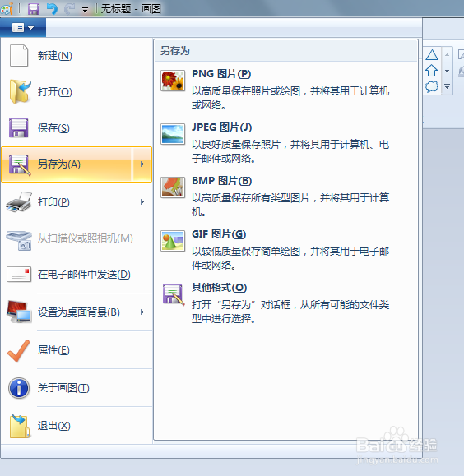Click the flower thumbnail for PNG 图片(P)

click(x=173, y=81)
